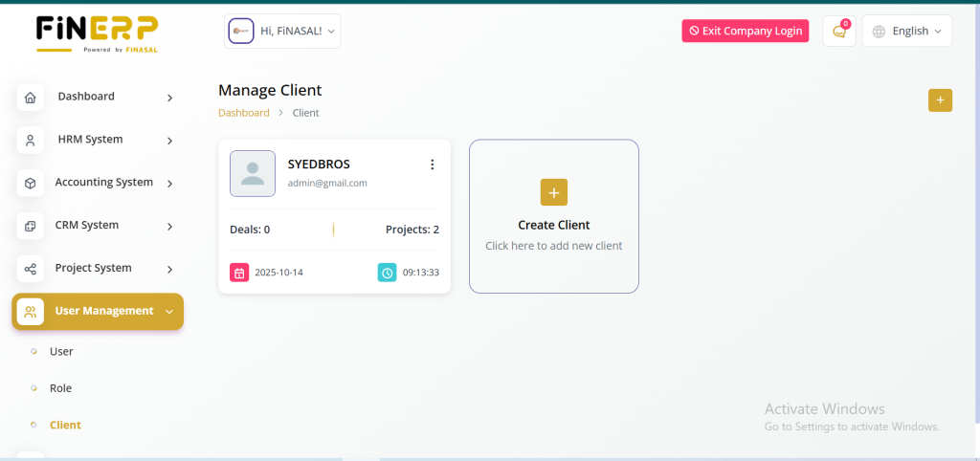Viewport: 980px width, 461px height.
Task: Click the HRM System person icon
Action: coord(31,141)
